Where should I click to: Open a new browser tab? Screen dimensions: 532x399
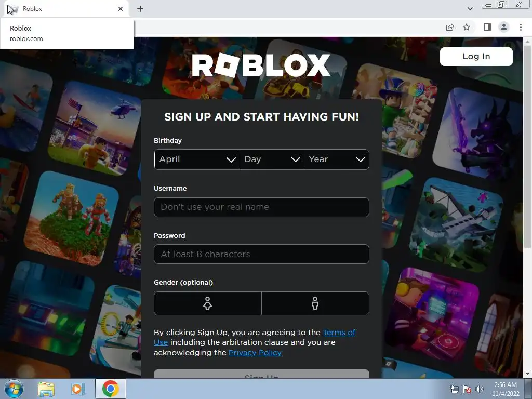pyautogui.click(x=140, y=9)
